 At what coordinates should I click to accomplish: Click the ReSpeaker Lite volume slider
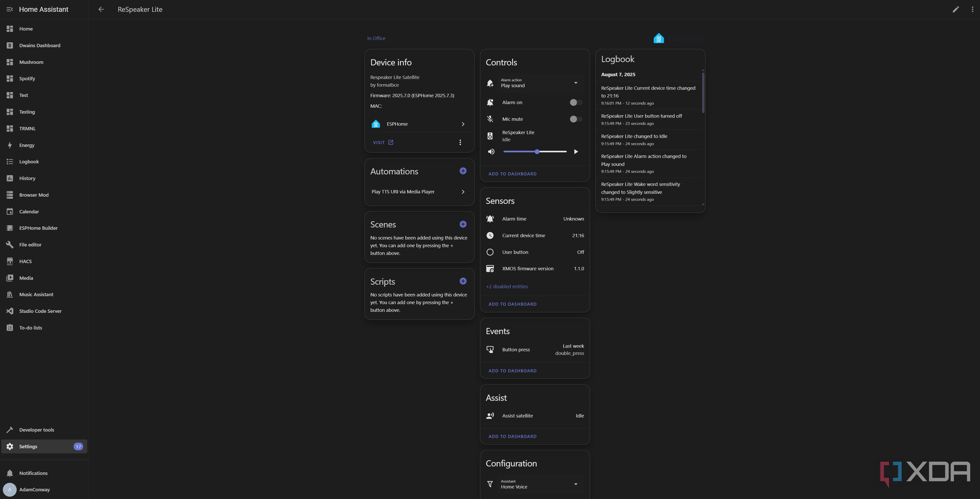tap(535, 151)
